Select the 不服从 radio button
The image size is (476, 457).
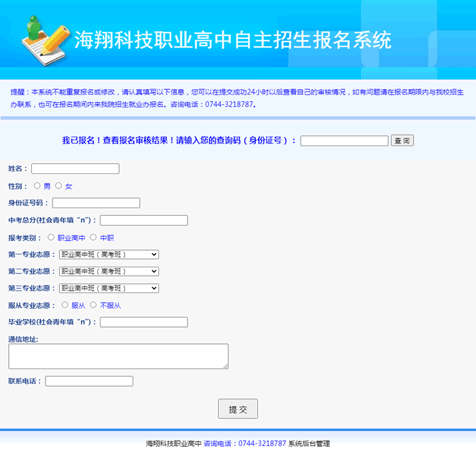[93, 305]
